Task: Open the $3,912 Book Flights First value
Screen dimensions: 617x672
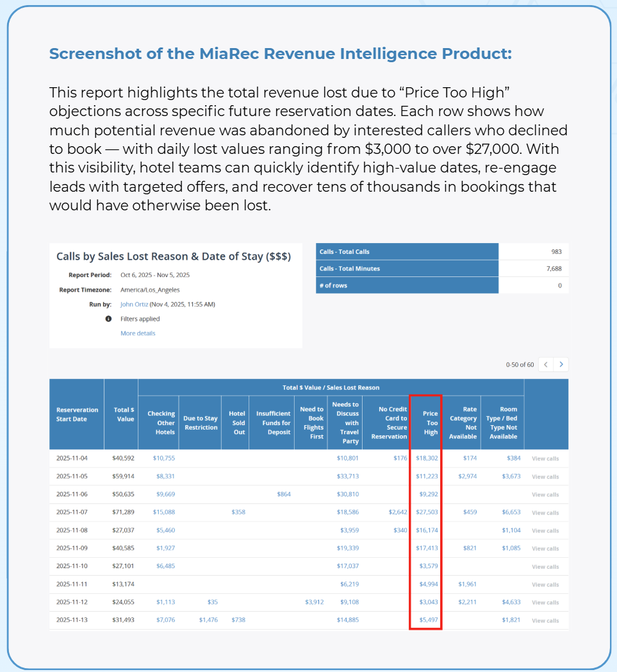Action: coord(314,602)
